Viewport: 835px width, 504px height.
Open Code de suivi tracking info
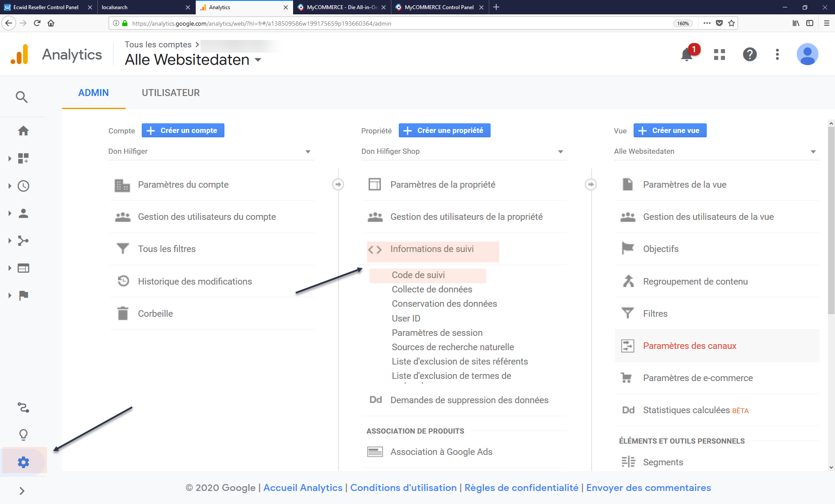[417, 274]
